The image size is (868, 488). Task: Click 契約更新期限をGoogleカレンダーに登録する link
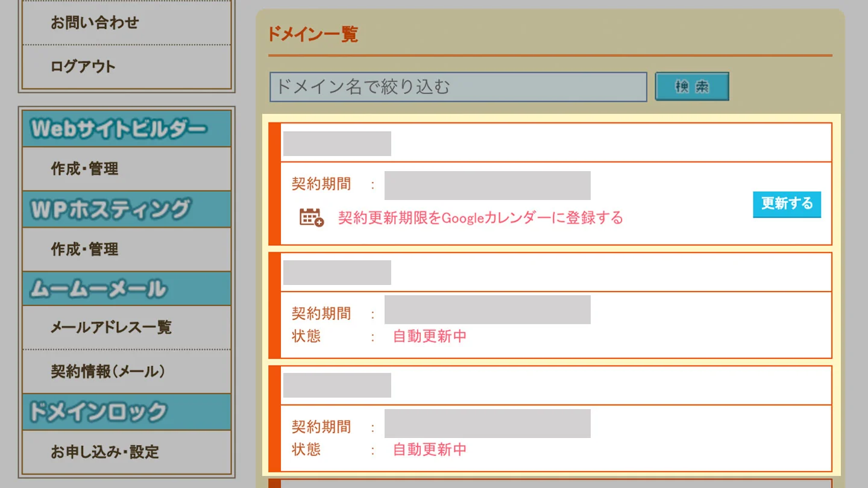point(480,217)
